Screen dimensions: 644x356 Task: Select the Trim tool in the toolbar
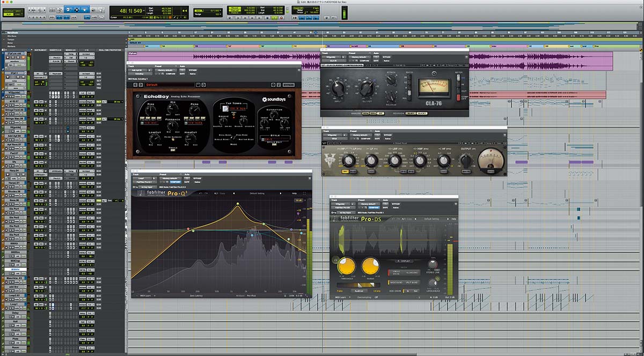pyautogui.click(x=68, y=10)
